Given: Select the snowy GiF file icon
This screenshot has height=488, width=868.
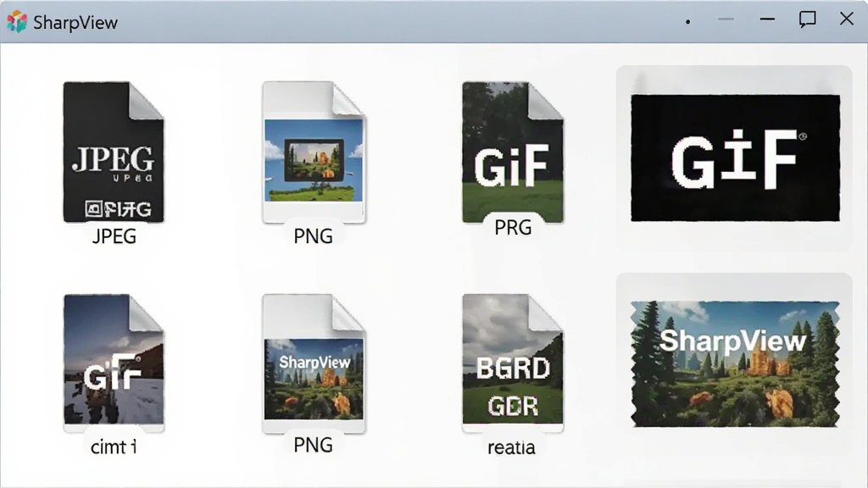Looking at the screenshot, I should coord(114,363).
